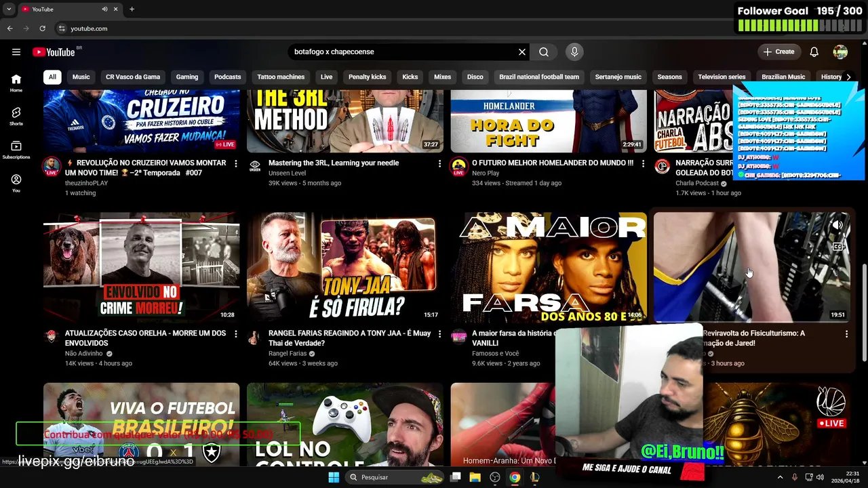
Task: View site information icon in address bar
Action: 62,28
